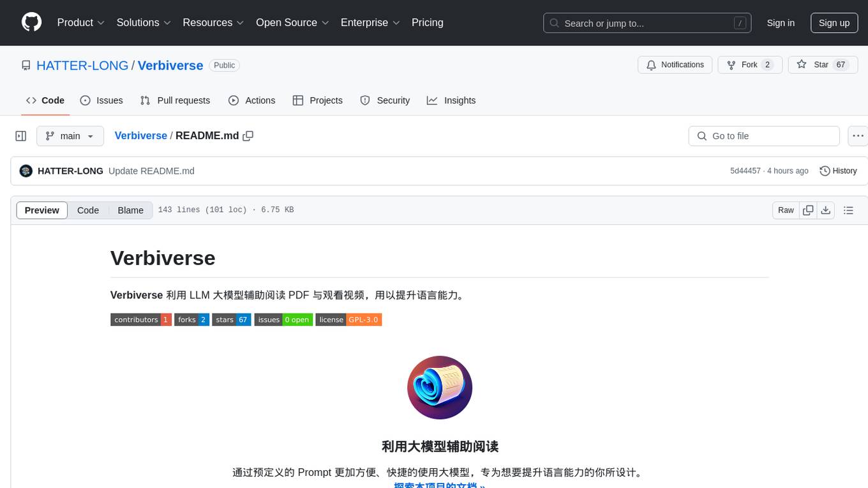This screenshot has height=488, width=868.
Task: Click the issues 0 open badge
Action: click(283, 319)
